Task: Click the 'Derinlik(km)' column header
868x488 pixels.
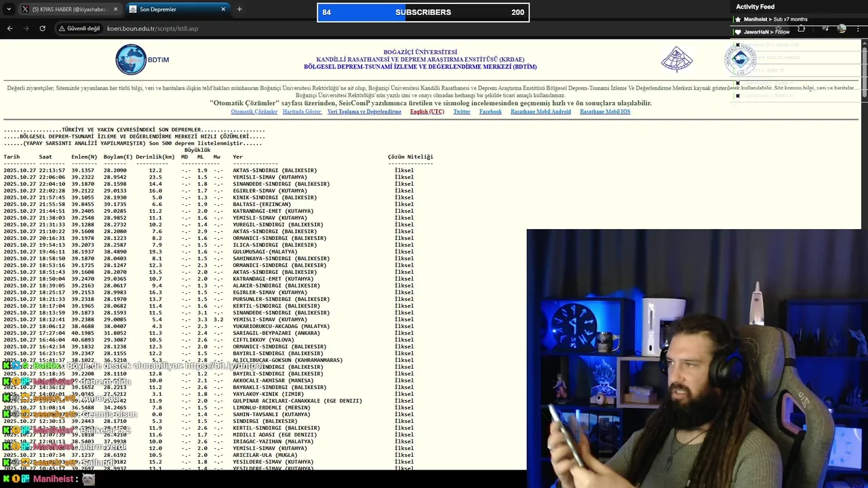Action: [x=155, y=157]
